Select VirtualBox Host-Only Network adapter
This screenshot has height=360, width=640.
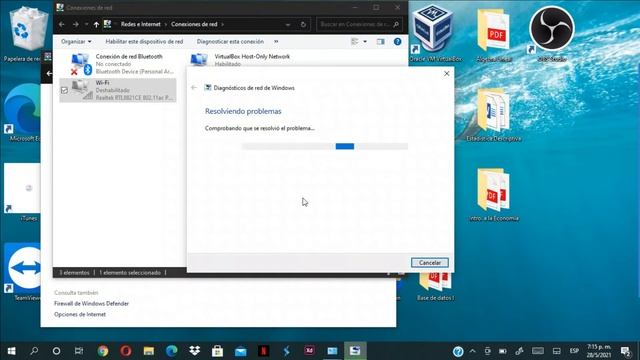241,60
